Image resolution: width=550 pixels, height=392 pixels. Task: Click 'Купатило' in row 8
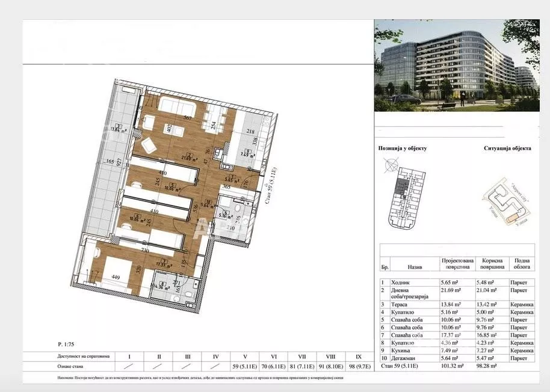(x=403, y=343)
